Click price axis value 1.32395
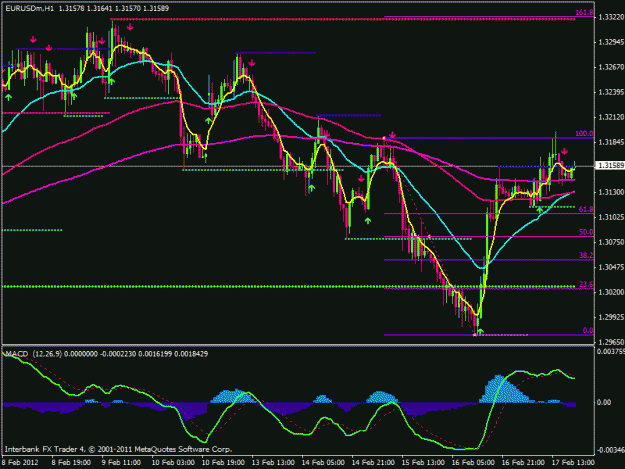625x469 pixels. click(x=611, y=92)
